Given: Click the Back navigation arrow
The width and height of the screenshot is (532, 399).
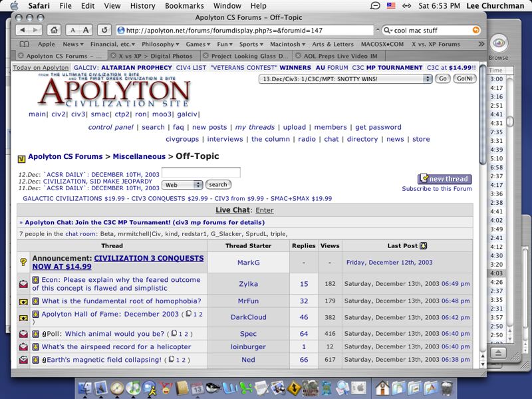Looking at the screenshot, I should [x=23, y=30].
